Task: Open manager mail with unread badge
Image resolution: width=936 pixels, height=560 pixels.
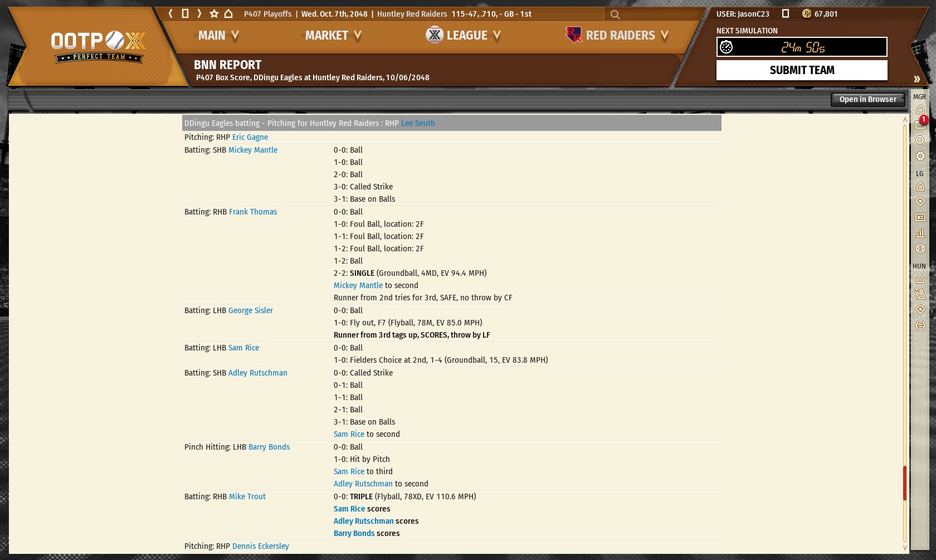Action: (920, 124)
